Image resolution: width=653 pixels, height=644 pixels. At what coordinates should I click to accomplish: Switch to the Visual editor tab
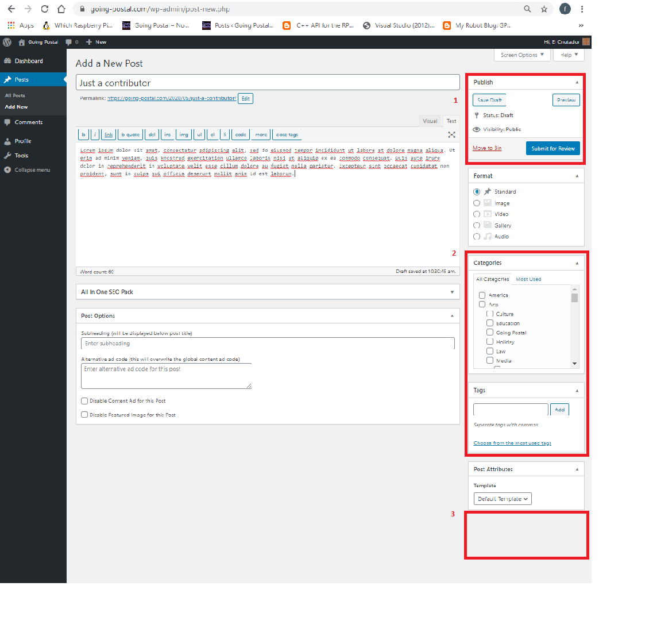click(x=430, y=121)
